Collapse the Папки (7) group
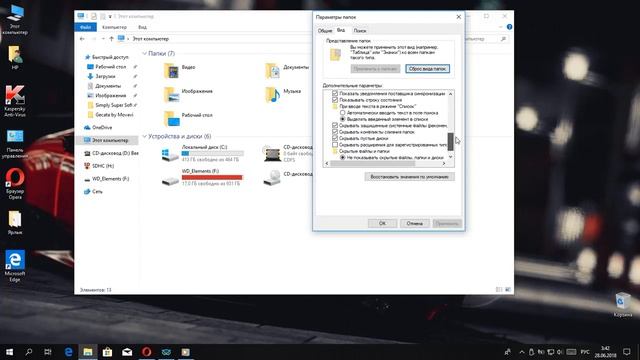This screenshot has height=360, width=640. (144, 53)
